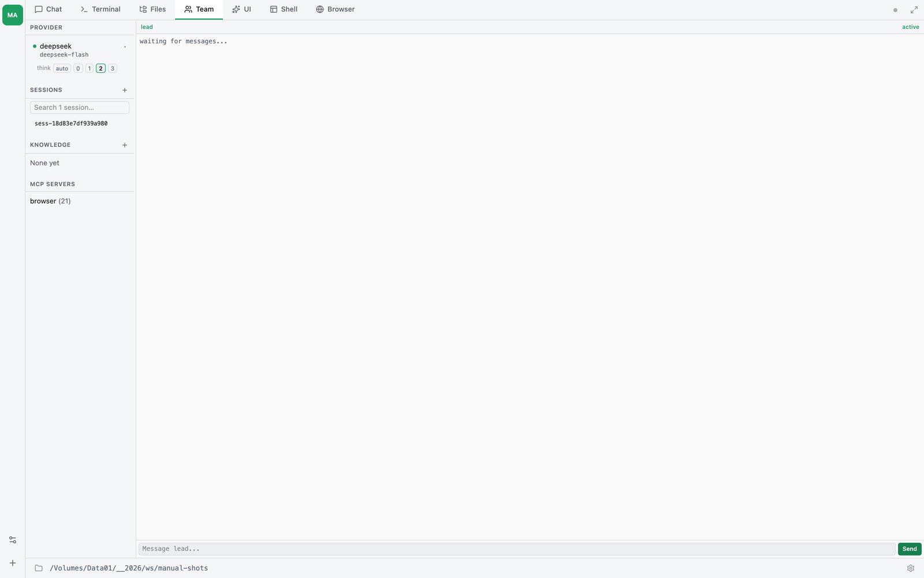This screenshot has width=924, height=578.
Task: Open the Browser tab
Action: tap(336, 9)
